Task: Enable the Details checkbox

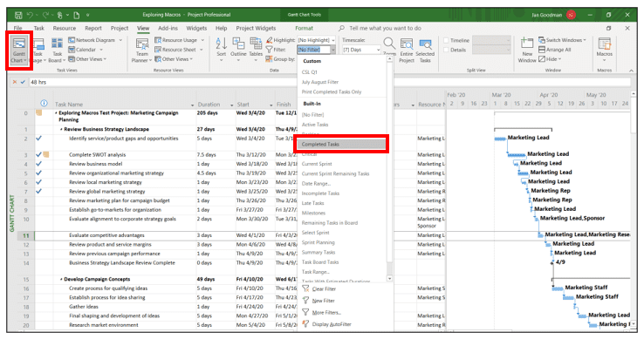Action: click(446, 50)
